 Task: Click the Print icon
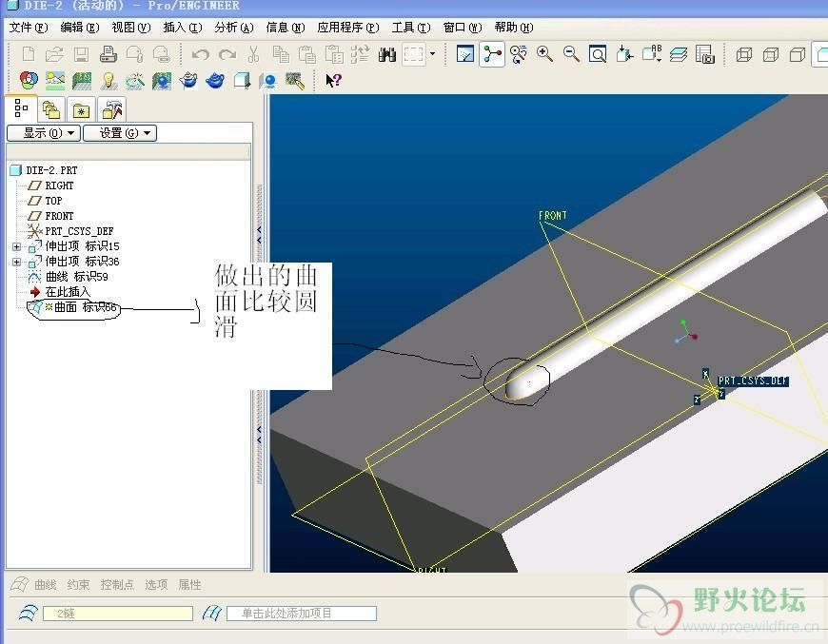pyautogui.click(x=108, y=54)
